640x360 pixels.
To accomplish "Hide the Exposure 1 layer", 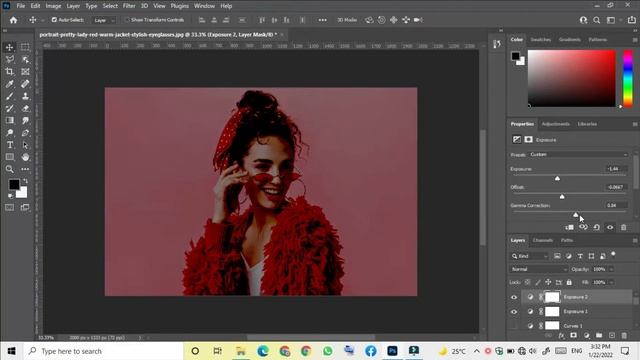I will (514, 312).
